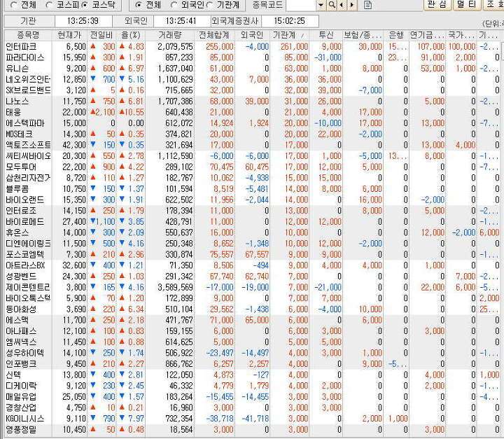Sort by 전체합계 column header
The width and height of the screenshot is (504, 439).
click(x=214, y=35)
